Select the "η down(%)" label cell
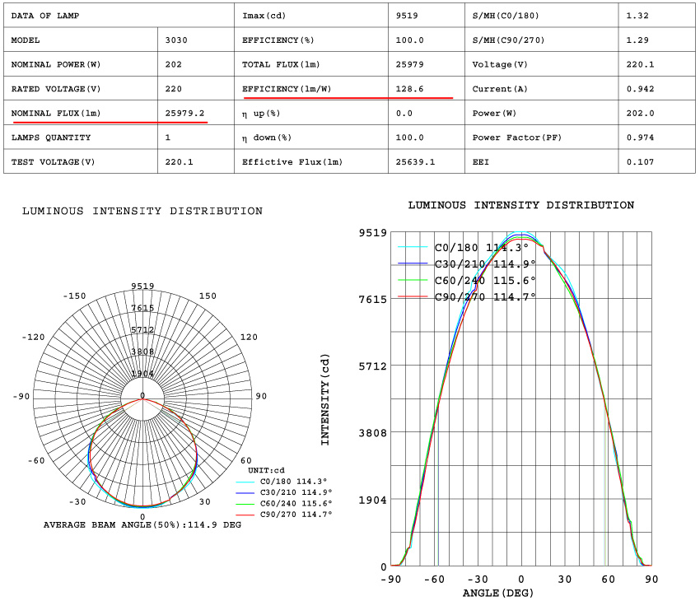700x601 pixels. click(311, 137)
